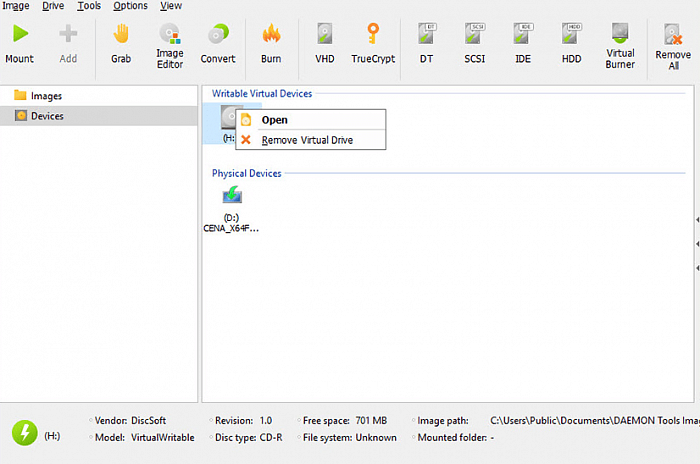
Task: Select the (H:) writable virtual drive icon
Action: point(229,117)
